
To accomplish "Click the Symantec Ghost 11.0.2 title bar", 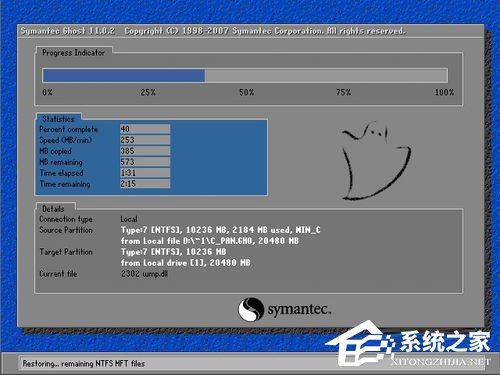I will [x=250, y=31].
